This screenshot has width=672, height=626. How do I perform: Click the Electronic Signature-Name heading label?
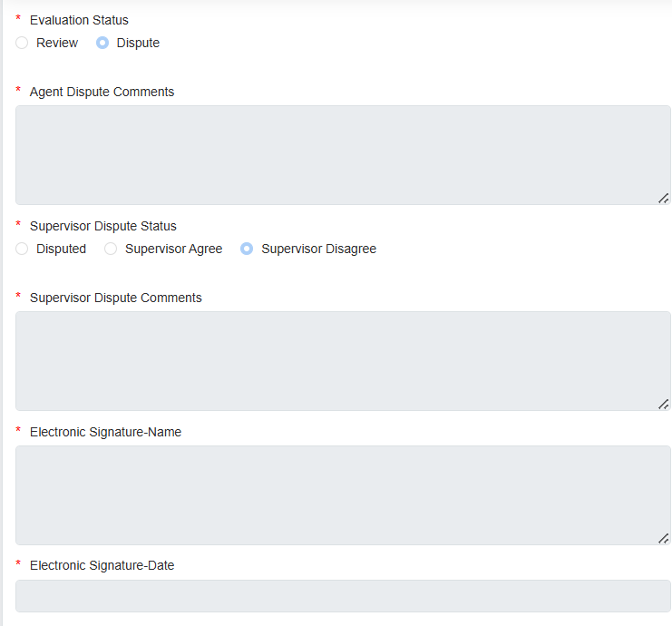105,432
